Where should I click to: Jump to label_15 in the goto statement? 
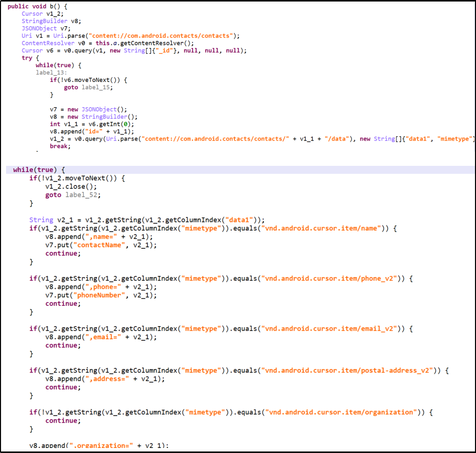[98, 87]
